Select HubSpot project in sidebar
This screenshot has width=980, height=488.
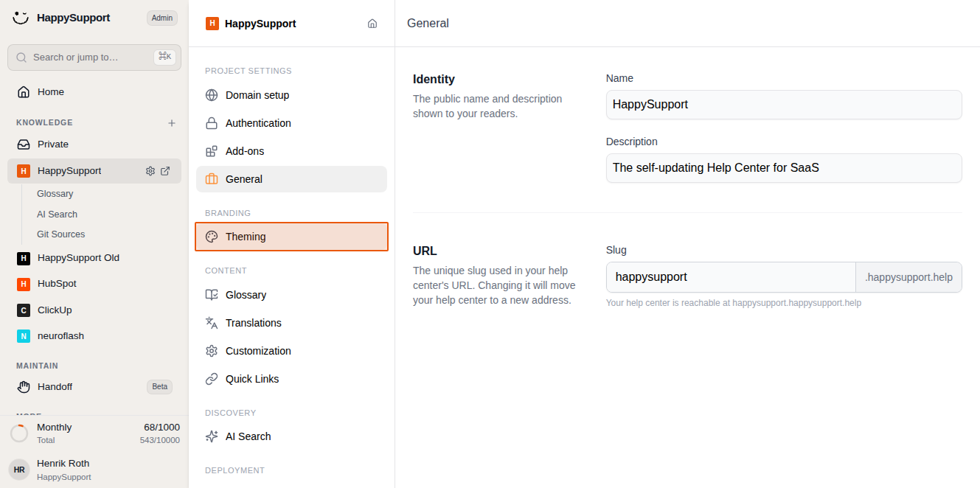click(94, 284)
